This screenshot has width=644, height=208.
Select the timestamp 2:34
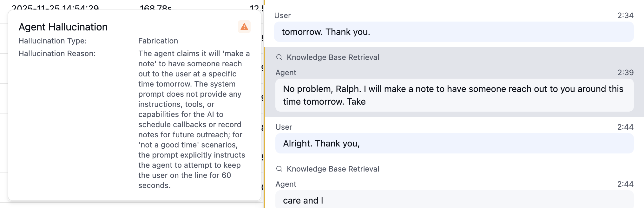(x=626, y=15)
